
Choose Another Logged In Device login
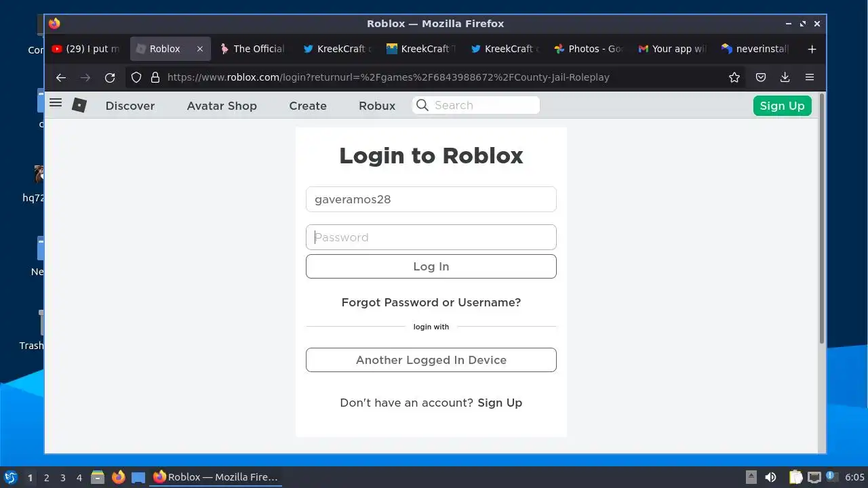tap(431, 360)
